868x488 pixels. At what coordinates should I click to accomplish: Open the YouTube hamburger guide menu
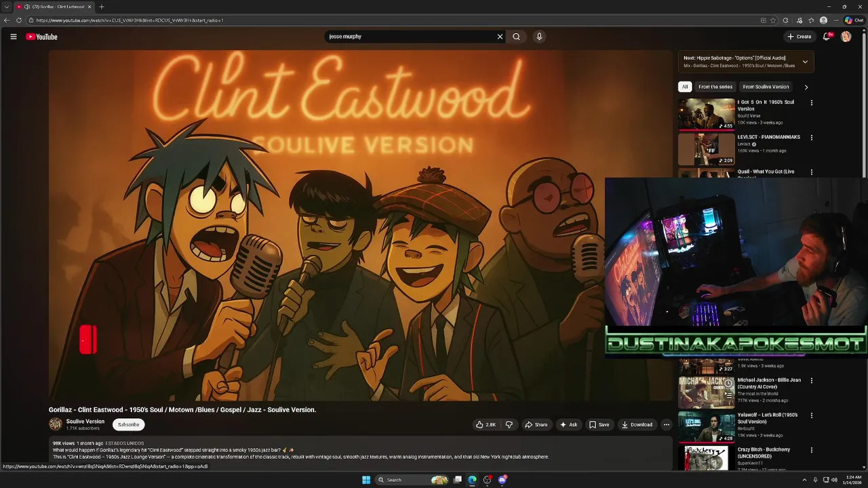click(x=13, y=37)
